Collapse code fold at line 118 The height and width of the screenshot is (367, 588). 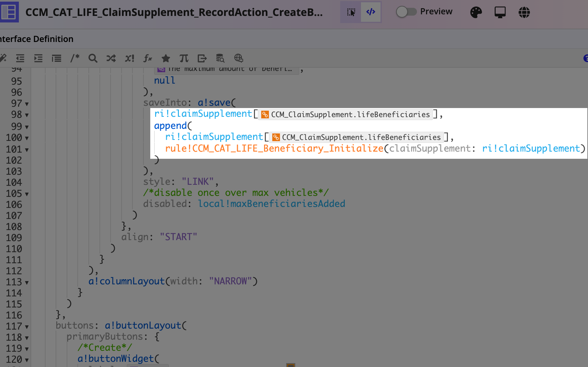tap(27, 338)
